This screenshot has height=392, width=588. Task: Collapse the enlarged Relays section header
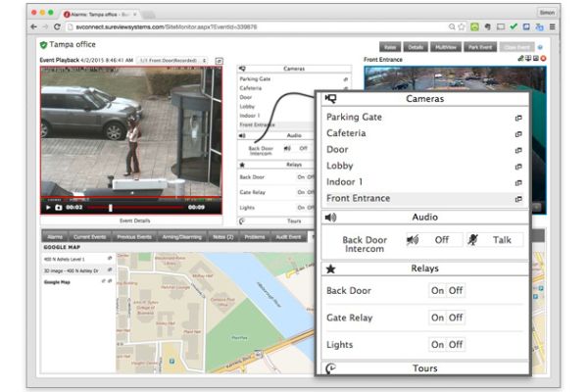tap(425, 269)
